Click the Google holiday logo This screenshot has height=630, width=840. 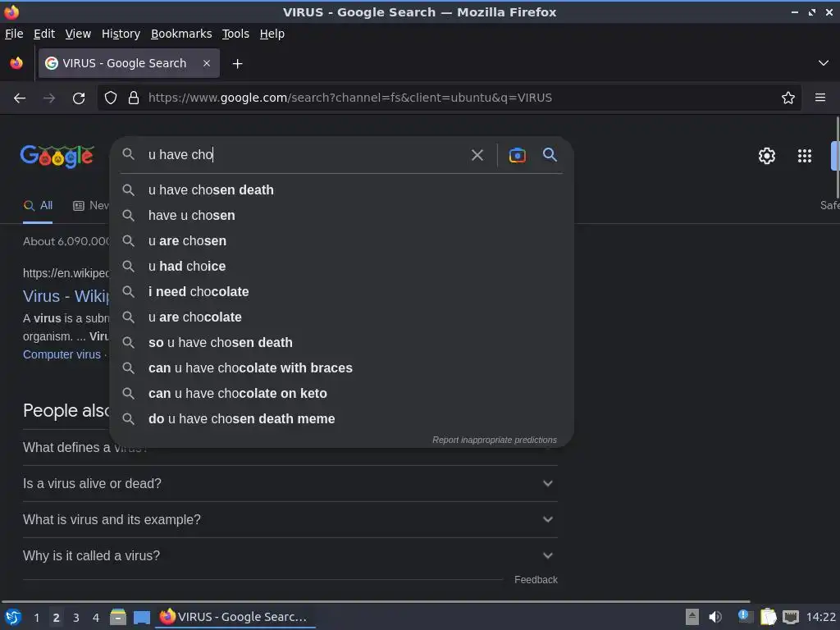pyautogui.click(x=57, y=157)
